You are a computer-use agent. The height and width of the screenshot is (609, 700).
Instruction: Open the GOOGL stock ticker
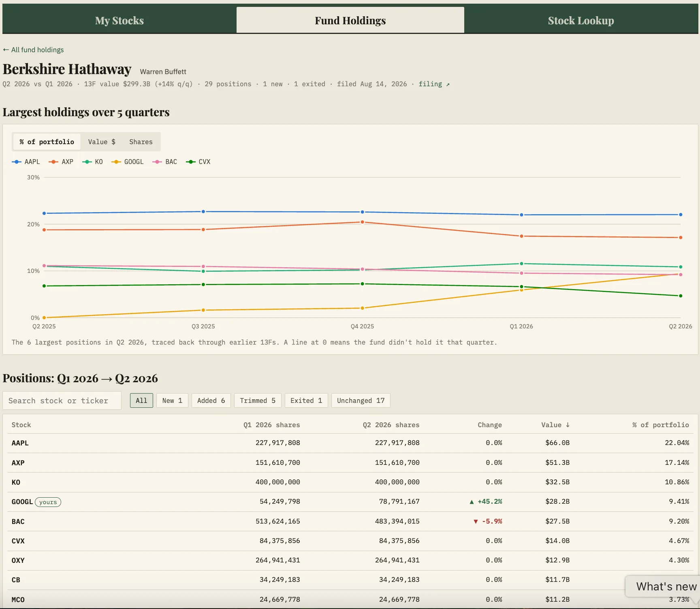coord(22,502)
